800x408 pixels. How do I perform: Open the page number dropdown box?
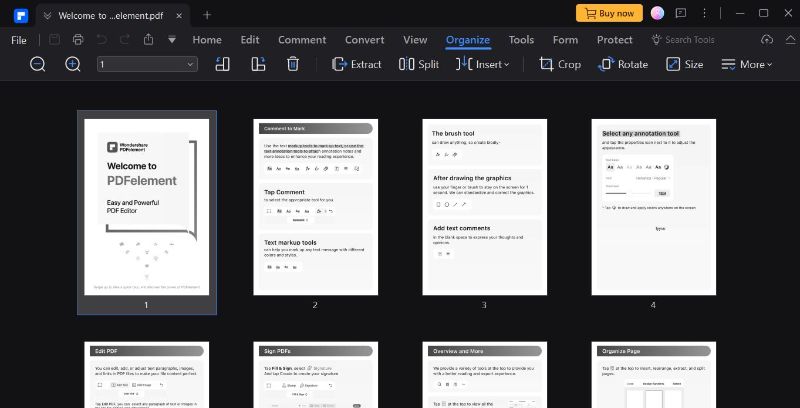coord(147,64)
